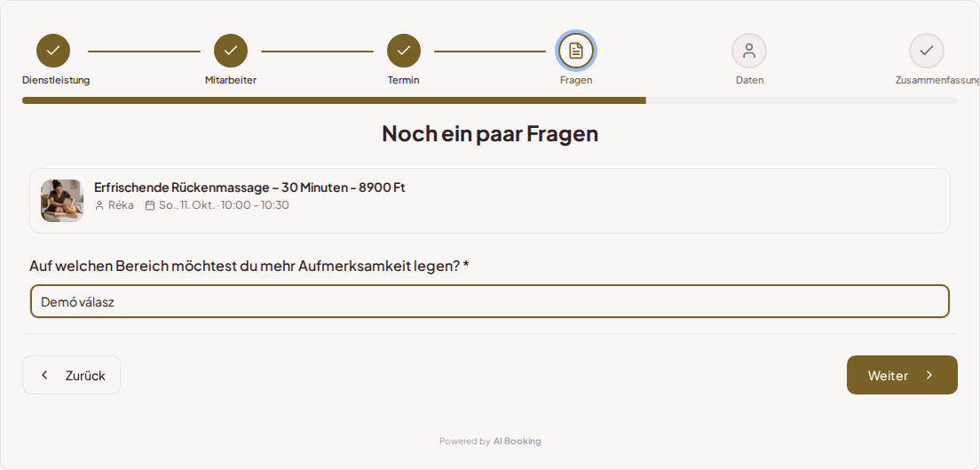Click the massage service thumbnail image
The image size is (980, 470).
coord(62,201)
